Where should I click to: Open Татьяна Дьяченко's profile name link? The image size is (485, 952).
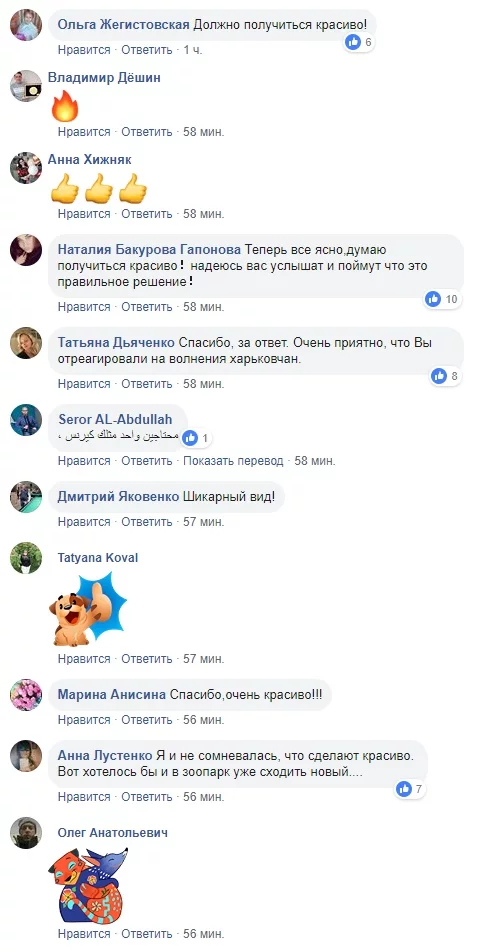point(117,342)
